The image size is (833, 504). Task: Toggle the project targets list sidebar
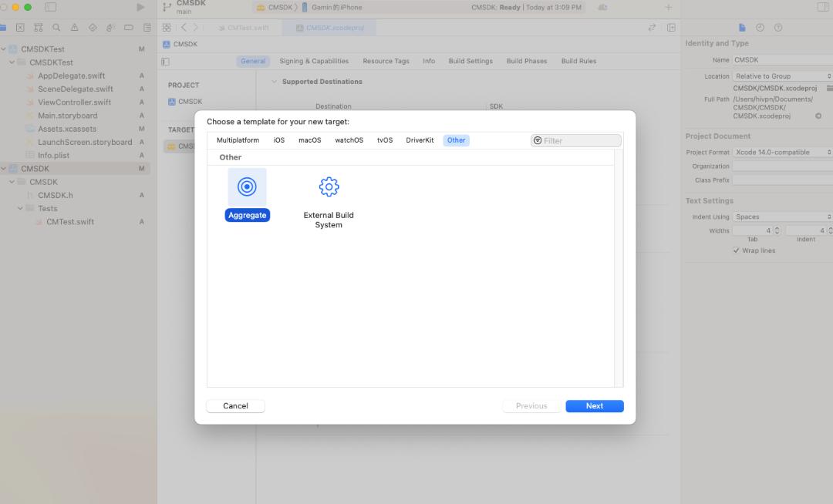[x=165, y=62]
